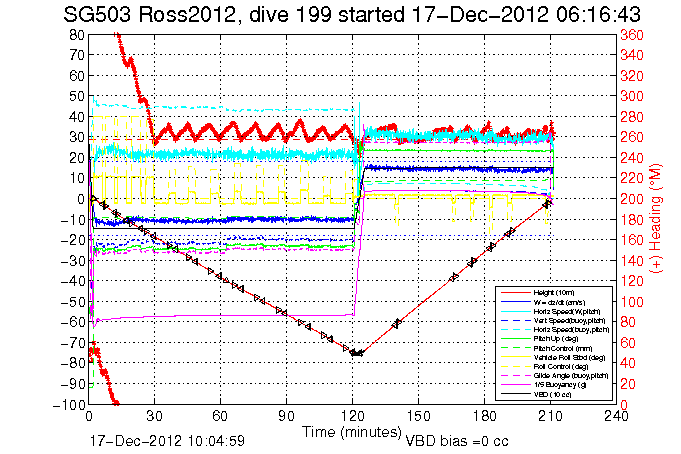Click the red heading tick label "200"
The height and width of the screenshot is (454, 681).
pyautogui.click(x=632, y=199)
